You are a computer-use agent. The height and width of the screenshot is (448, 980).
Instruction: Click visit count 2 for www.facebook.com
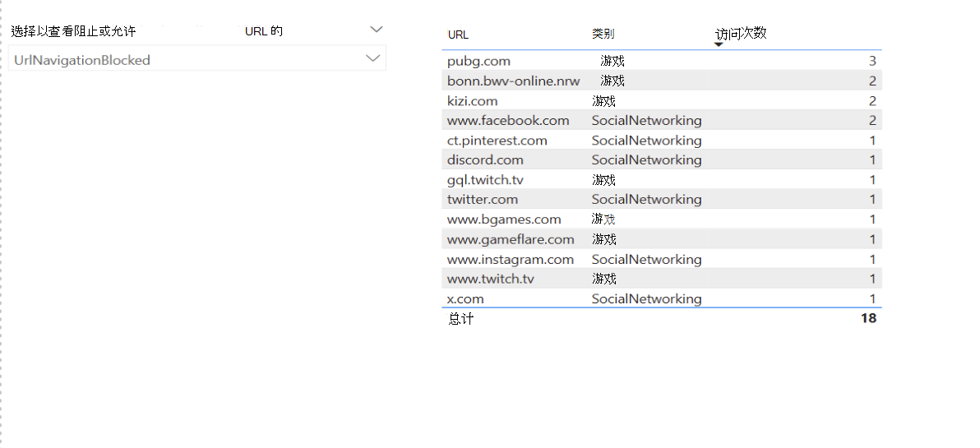tap(872, 120)
